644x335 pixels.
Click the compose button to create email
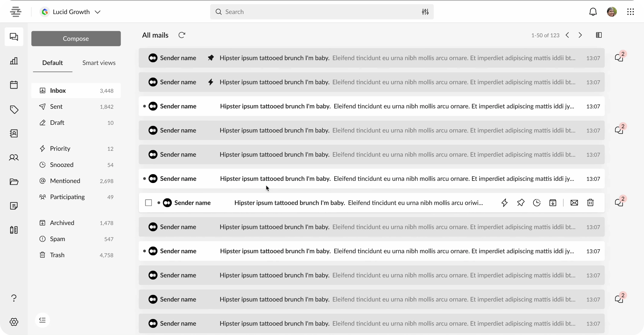coord(76,38)
